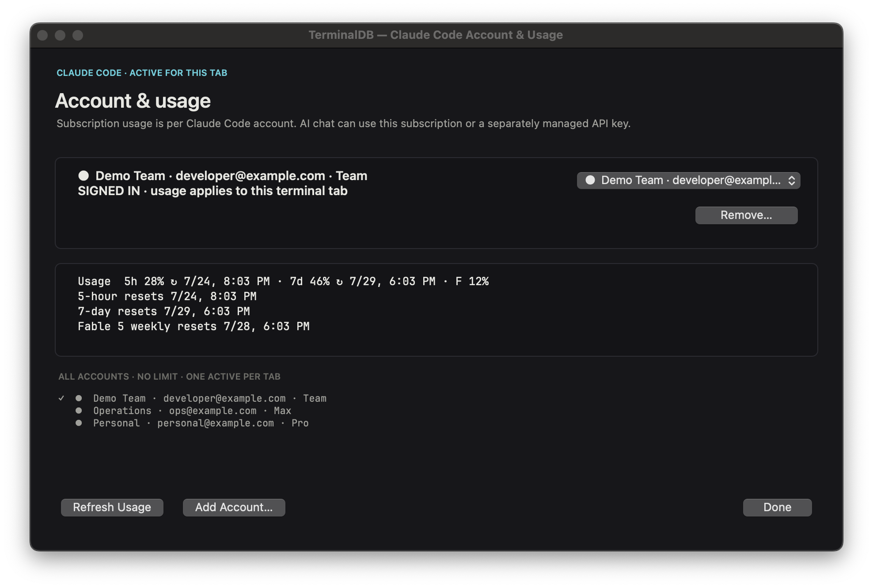Screen dimensions: 873x588
Task: Click the Remove... button
Action: pyautogui.click(x=746, y=215)
